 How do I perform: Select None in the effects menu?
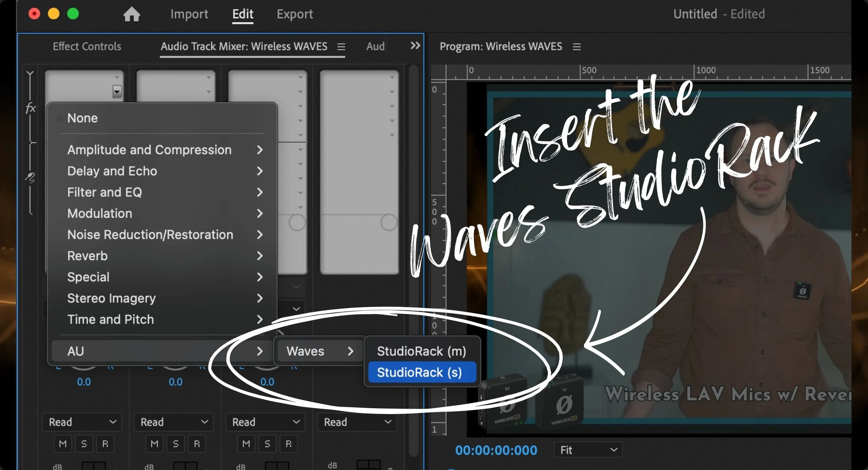[162, 118]
